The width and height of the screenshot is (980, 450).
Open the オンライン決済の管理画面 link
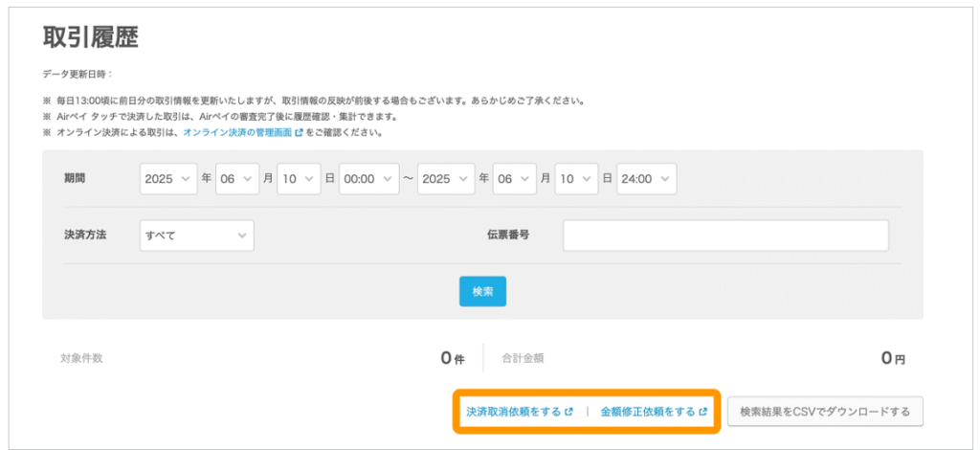pyautogui.click(x=237, y=133)
